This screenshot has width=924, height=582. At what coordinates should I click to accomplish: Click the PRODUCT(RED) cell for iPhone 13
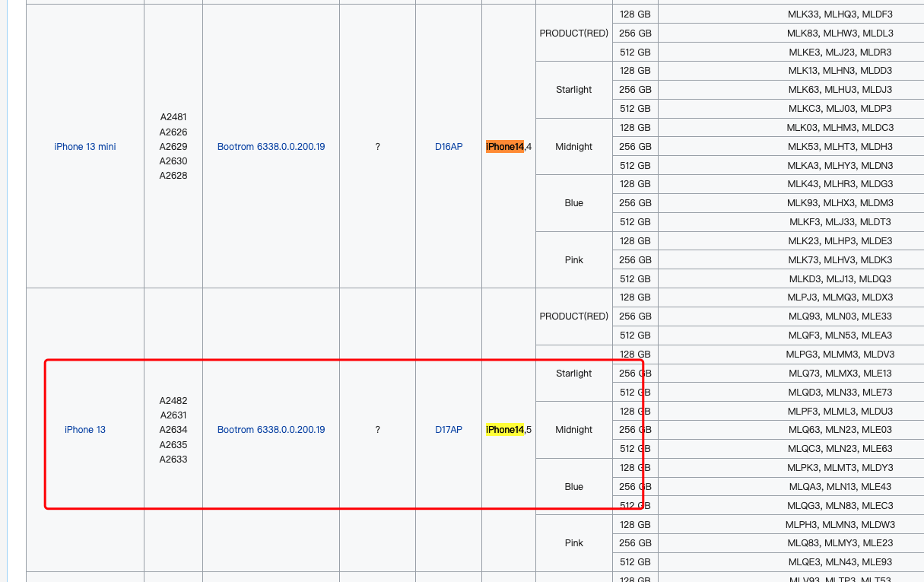[573, 316]
